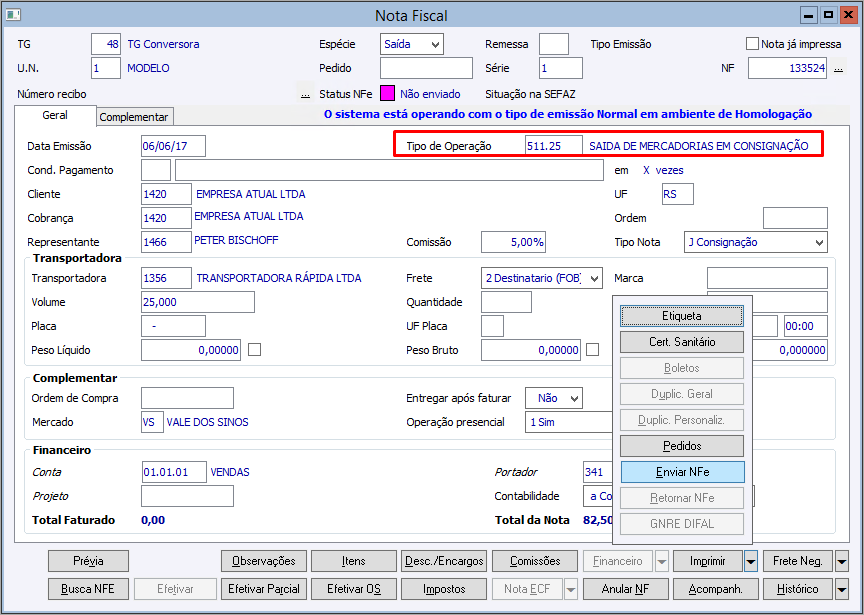Click 'Duplic. Geral' in the popup menu

[682, 394]
